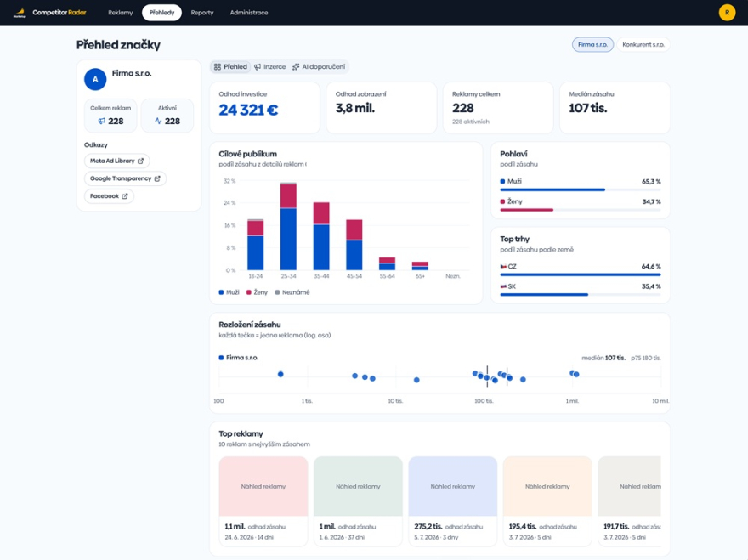
Task: Click the blue Muži swatch in Pohlaví
Action: coord(502,181)
